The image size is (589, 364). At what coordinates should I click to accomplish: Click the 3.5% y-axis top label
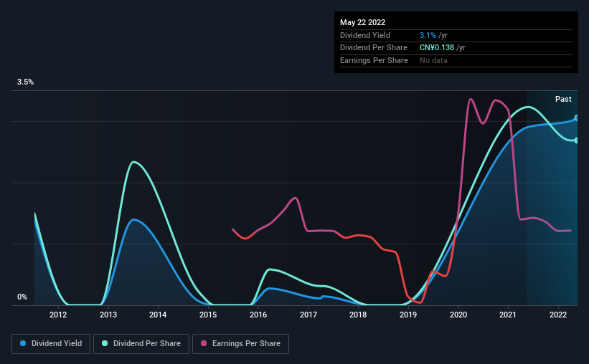click(25, 82)
